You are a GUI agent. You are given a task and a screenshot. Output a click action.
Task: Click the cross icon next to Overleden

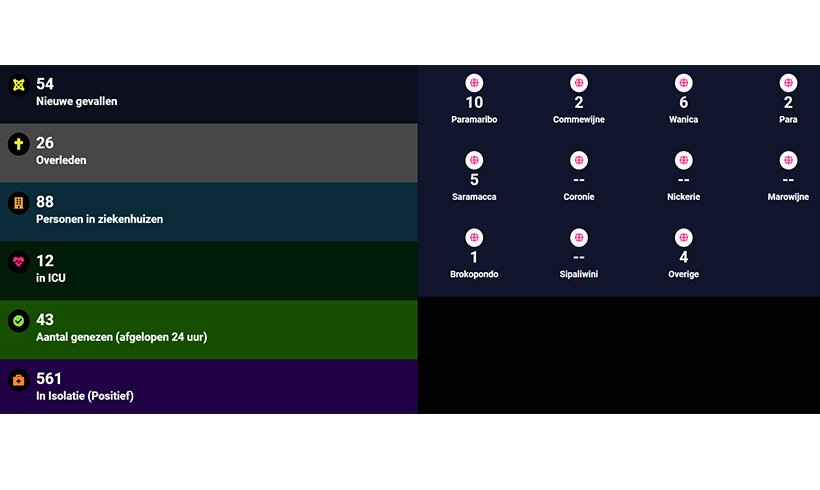[18, 144]
